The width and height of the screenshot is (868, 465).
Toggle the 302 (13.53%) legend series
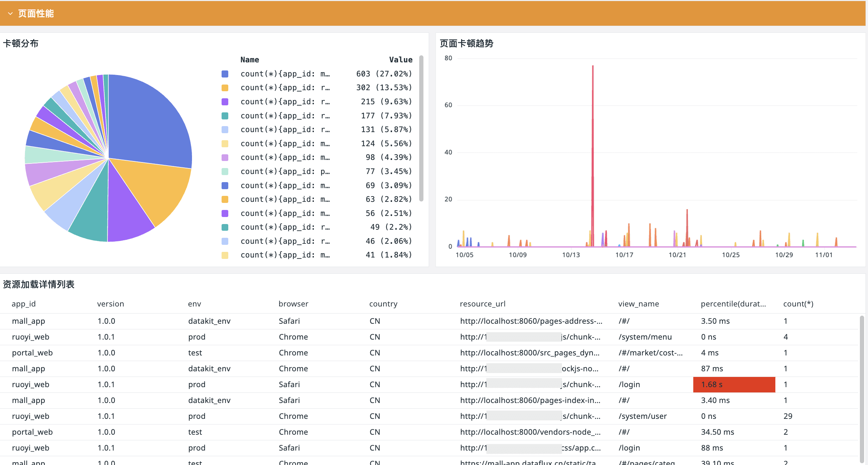[285, 88]
